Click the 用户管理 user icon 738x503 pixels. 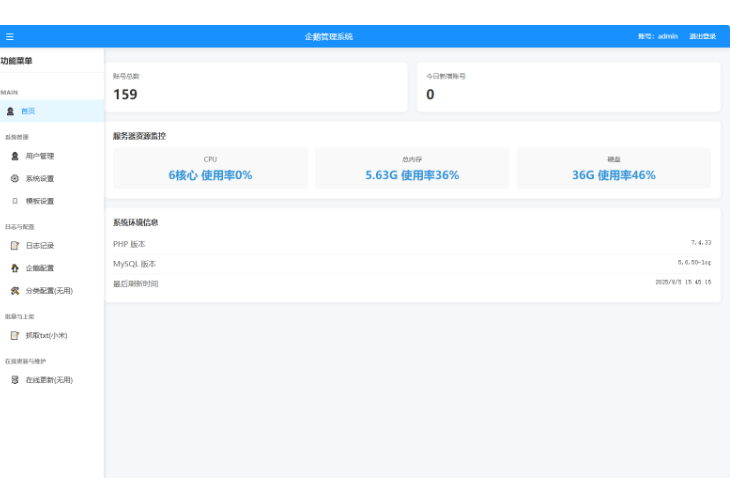(x=15, y=156)
